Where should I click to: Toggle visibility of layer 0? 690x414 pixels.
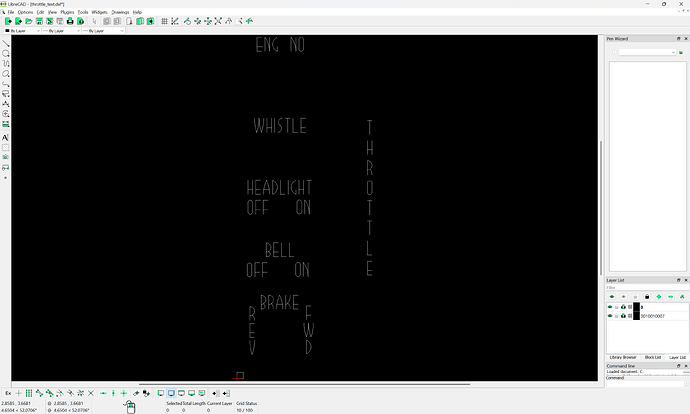pyautogui.click(x=610, y=307)
